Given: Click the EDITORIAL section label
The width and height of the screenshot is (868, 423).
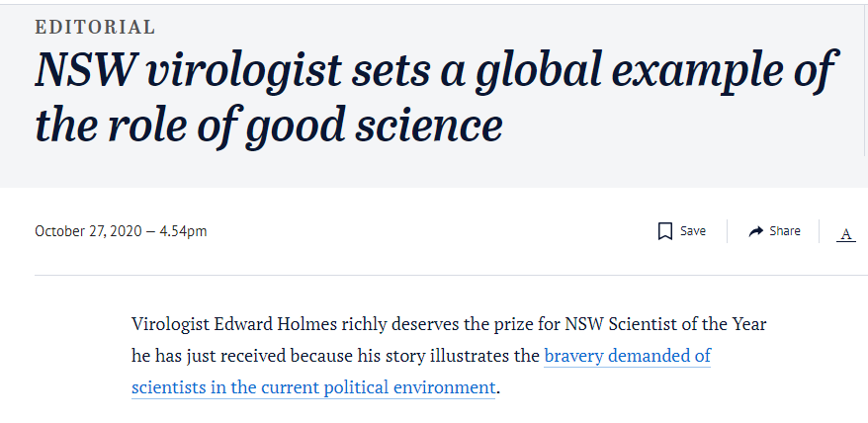Looking at the screenshot, I should point(95,27).
